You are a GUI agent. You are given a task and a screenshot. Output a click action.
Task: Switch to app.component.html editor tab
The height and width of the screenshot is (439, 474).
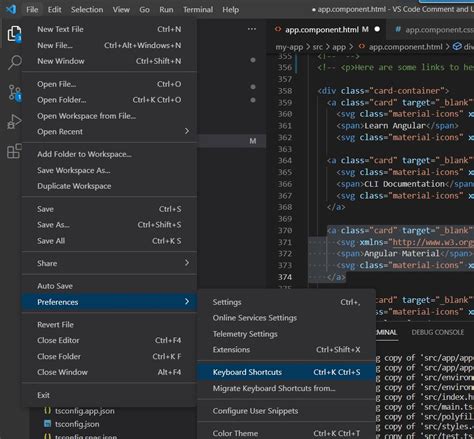pos(327,30)
